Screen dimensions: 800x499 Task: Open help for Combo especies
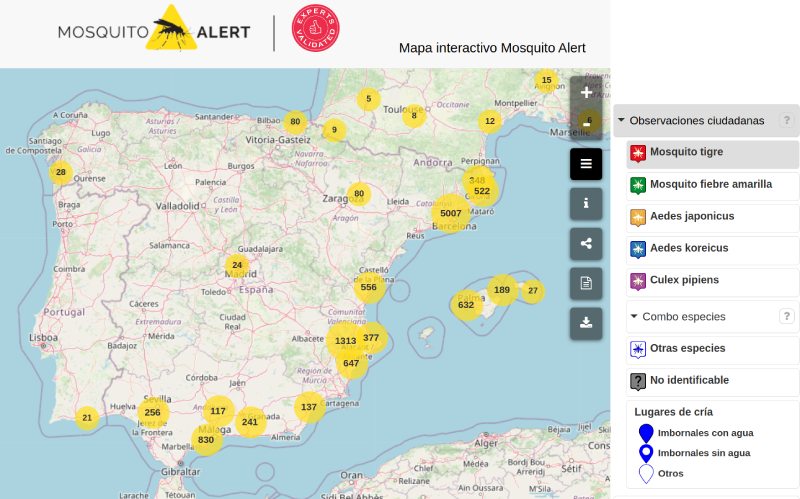[x=786, y=317]
